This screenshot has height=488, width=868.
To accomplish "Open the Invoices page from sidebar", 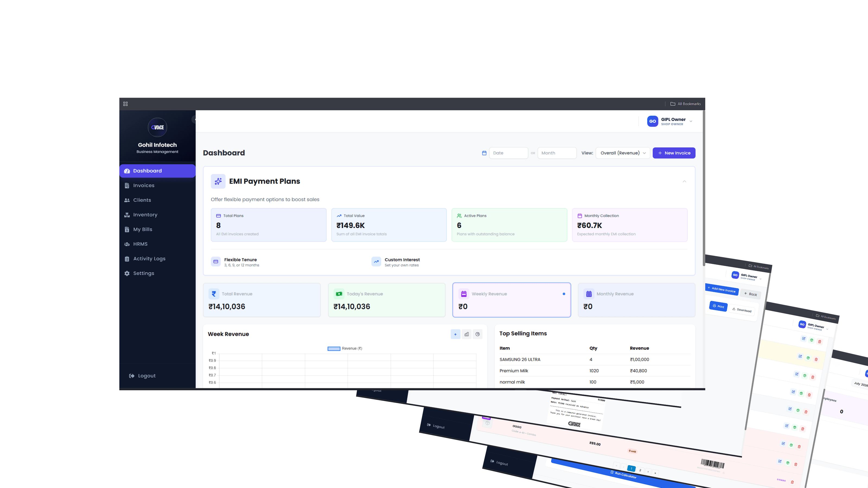I will pyautogui.click(x=157, y=185).
